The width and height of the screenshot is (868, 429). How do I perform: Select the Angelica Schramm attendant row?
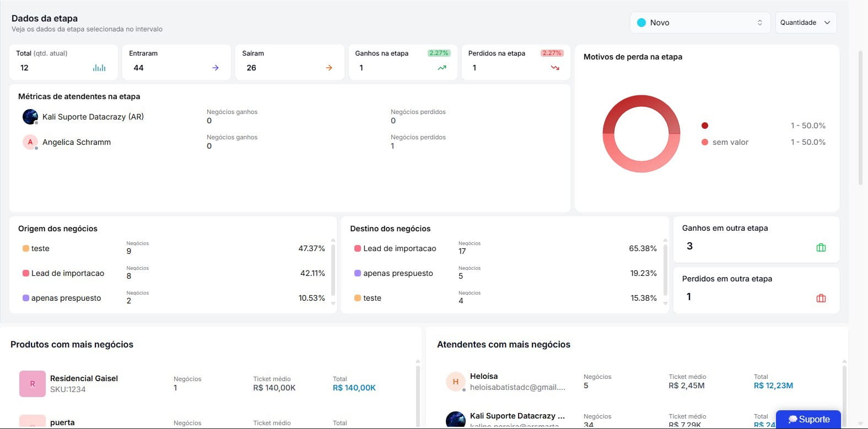pyautogui.click(x=290, y=142)
